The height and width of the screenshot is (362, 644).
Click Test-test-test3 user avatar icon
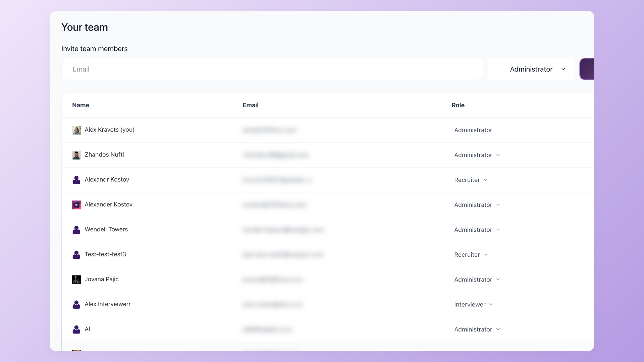(x=76, y=255)
